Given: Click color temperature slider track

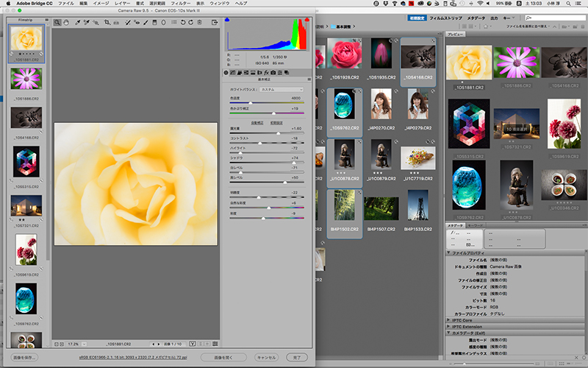Looking at the screenshot, I should point(267,102).
